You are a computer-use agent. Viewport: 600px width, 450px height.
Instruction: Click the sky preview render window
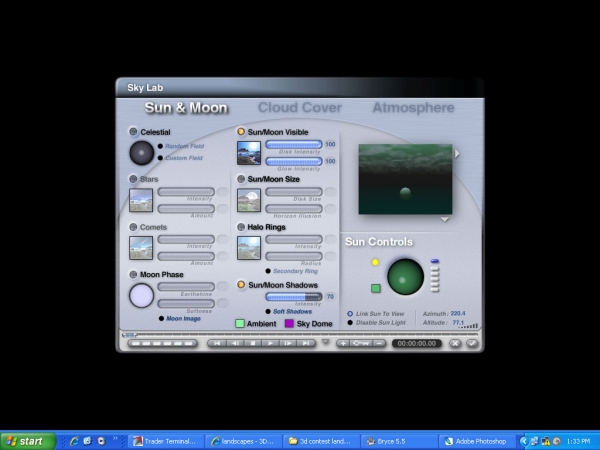(x=405, y=179)
